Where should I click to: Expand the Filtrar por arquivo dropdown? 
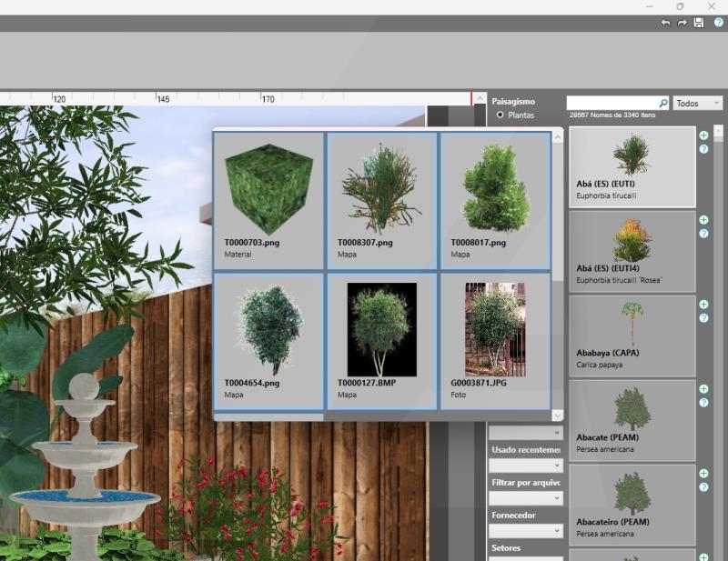point(526,498)
